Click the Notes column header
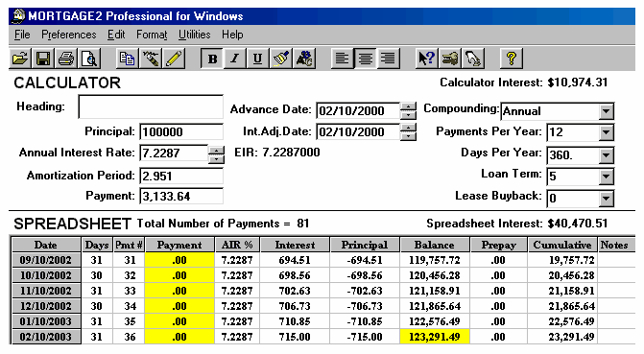This screenshot has width=644, height=354. pyautogui.click(x=615, y=245)
